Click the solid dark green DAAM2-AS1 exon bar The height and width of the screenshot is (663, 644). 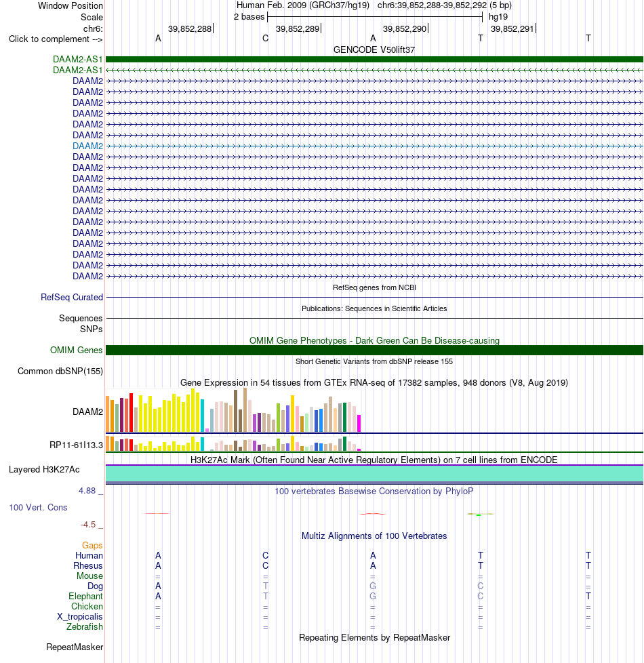374,59
